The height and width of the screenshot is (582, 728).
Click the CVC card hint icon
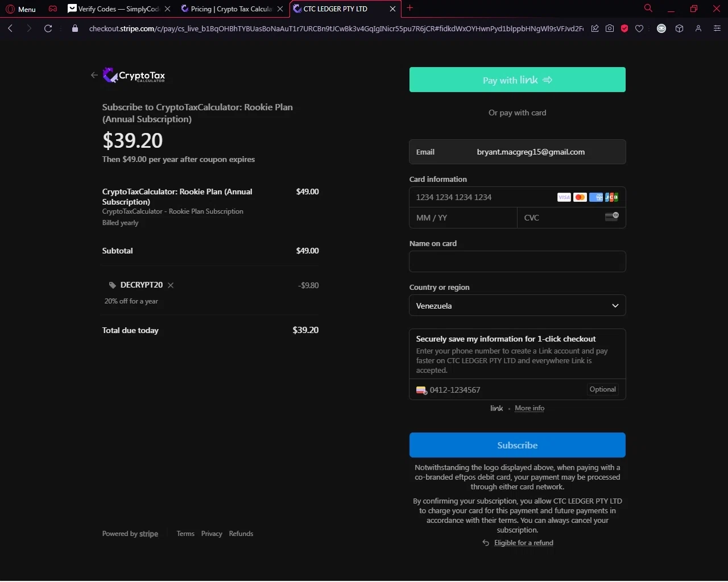(x=612, y=216)
